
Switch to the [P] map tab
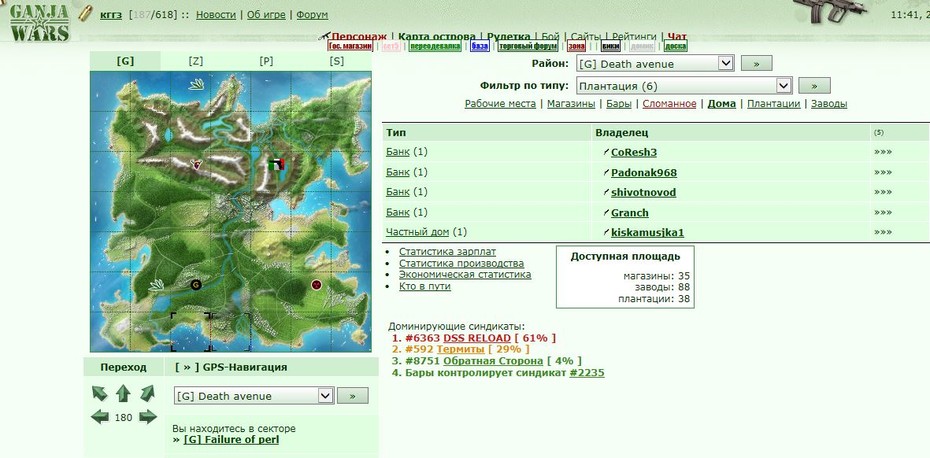click(x=266, y=61)
